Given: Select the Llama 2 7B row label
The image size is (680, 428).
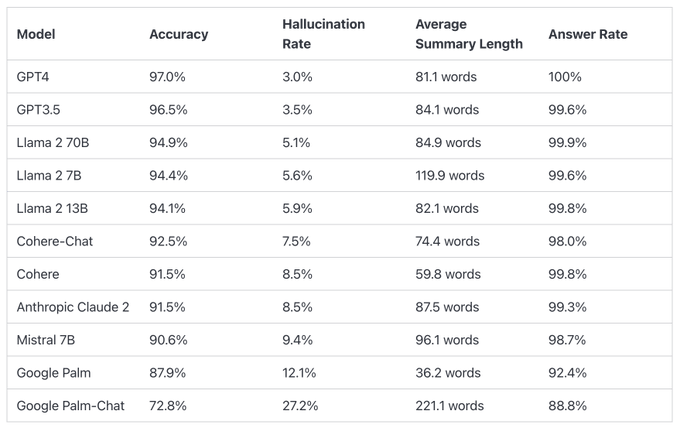Looking at the screenshot, I should click(x=49, y=175).
